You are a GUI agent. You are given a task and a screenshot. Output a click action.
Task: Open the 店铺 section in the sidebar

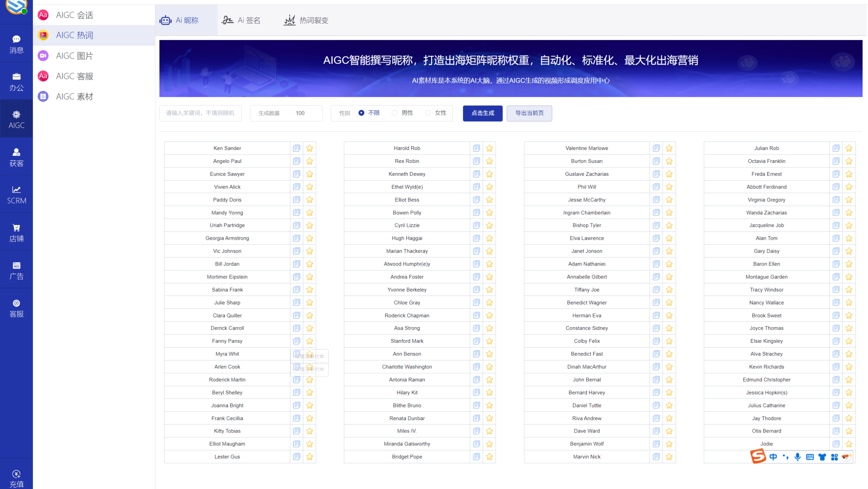click(16, 232)
